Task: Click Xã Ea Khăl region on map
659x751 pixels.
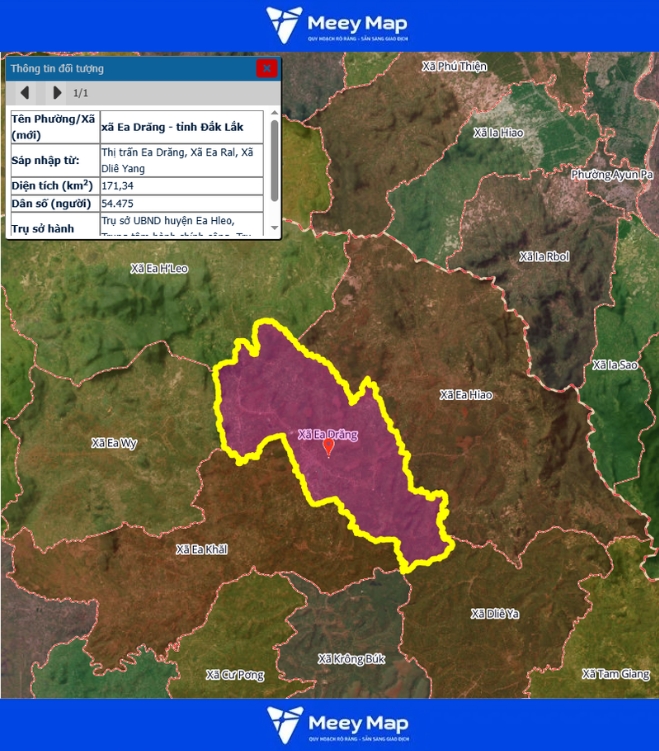Action: 202,549
